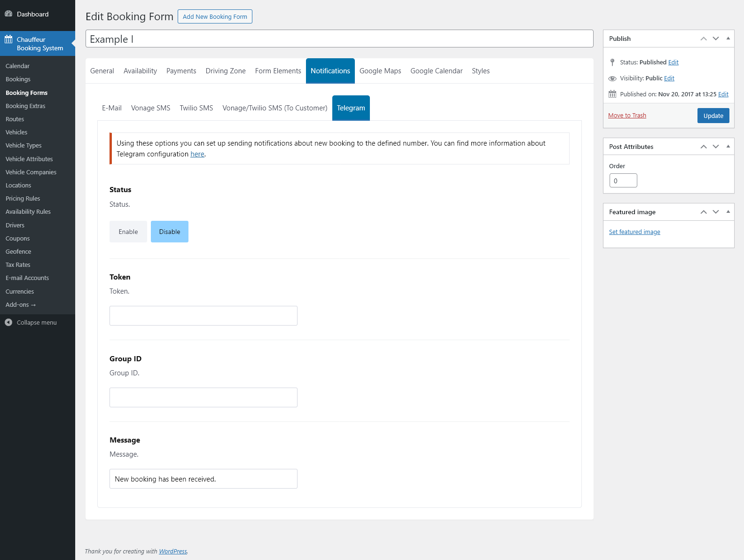Click the Move down arrow in the Post Attributes panel
This screenshot has width=744, height=560.
(716, 147)
